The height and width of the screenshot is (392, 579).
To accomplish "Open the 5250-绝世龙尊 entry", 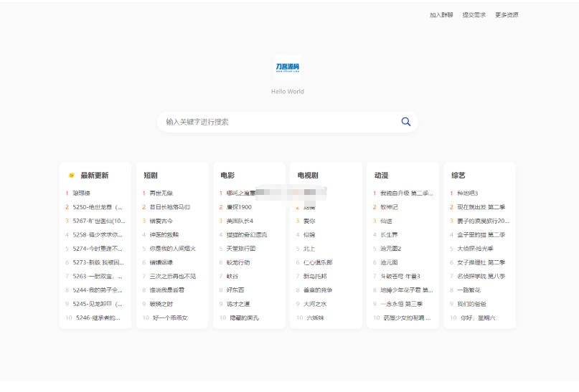I will click(x=98, y=207).
